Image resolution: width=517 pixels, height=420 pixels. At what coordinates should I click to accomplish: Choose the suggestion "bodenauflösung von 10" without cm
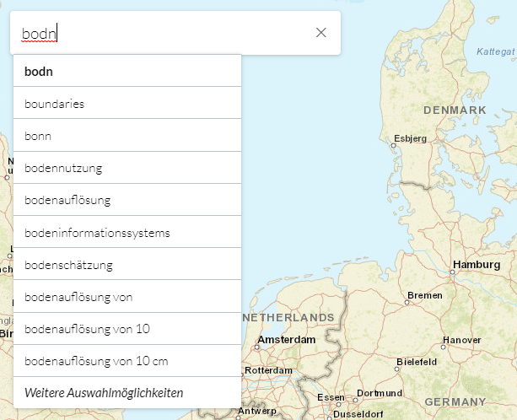(x=127, y=329)
